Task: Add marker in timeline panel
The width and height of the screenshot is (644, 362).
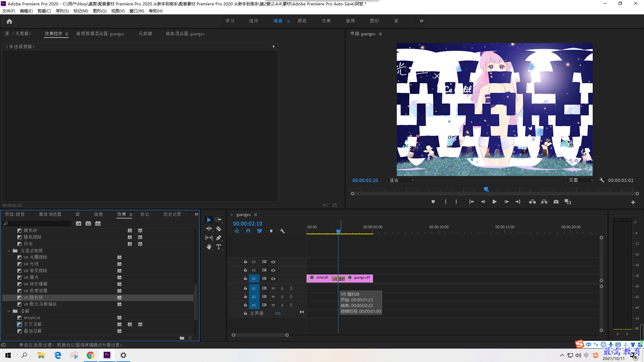Action: pyautogui.click(x=271, y=231)
